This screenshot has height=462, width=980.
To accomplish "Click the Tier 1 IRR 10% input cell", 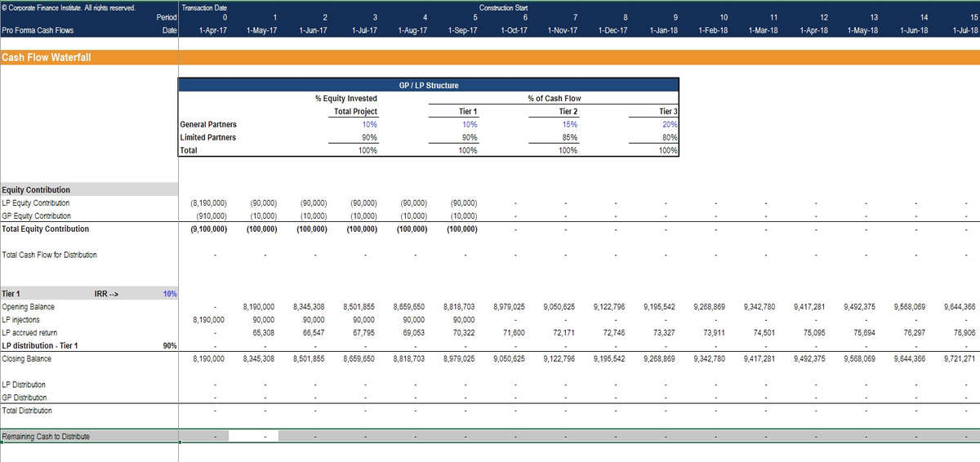I will [170, 294].
